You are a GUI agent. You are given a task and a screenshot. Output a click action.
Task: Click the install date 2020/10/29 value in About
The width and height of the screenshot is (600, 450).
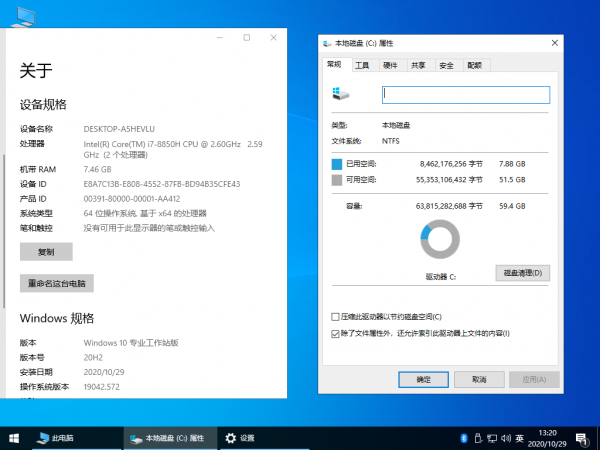point(104,372)
